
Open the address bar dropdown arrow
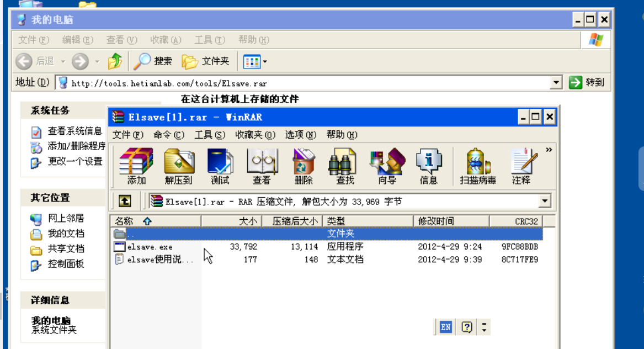556,83
